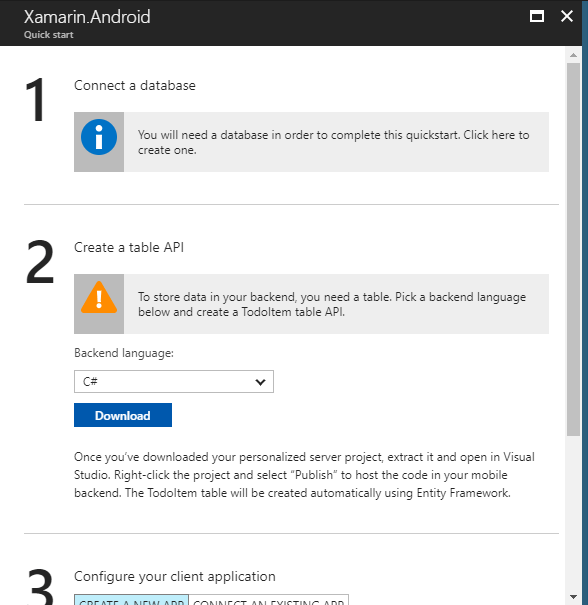Screen dimensions: 588x605
Task: Open the Backend language dropdown
Action: coord(174,382)
